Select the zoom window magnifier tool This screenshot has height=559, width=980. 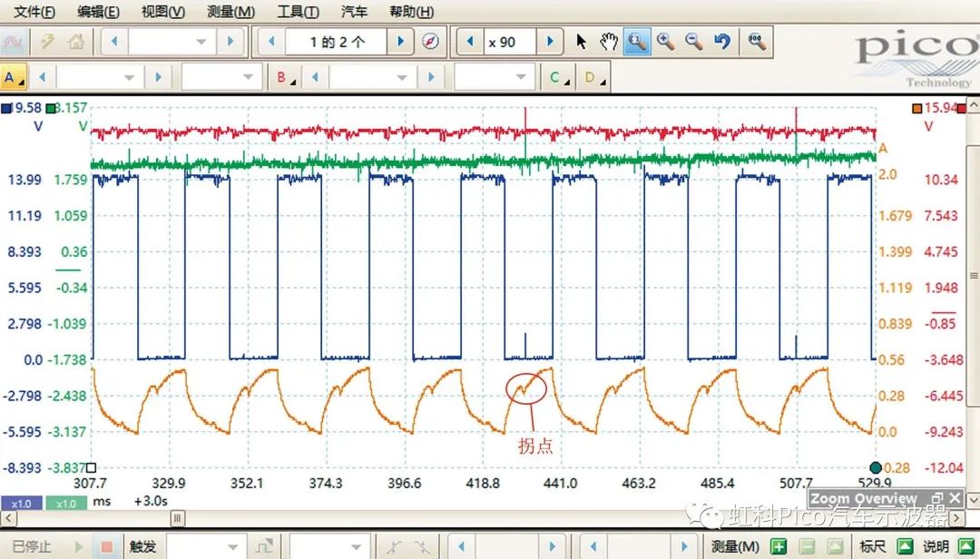point(637,42)
